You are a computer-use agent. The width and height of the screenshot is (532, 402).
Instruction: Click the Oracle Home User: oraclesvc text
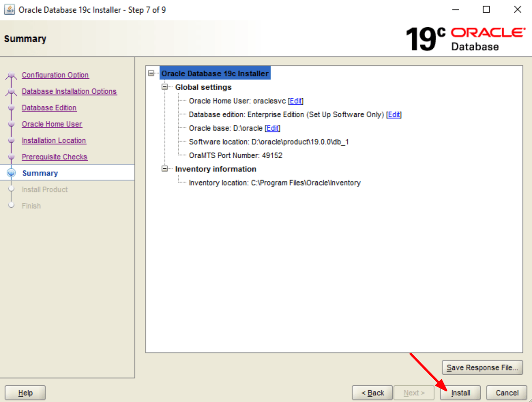[x=237, y=101]
